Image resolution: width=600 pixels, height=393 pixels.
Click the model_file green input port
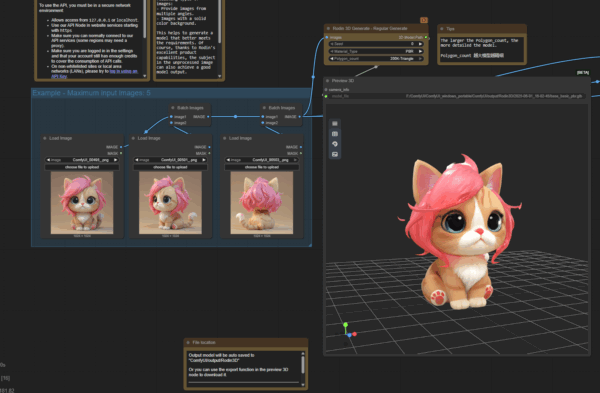326,96
